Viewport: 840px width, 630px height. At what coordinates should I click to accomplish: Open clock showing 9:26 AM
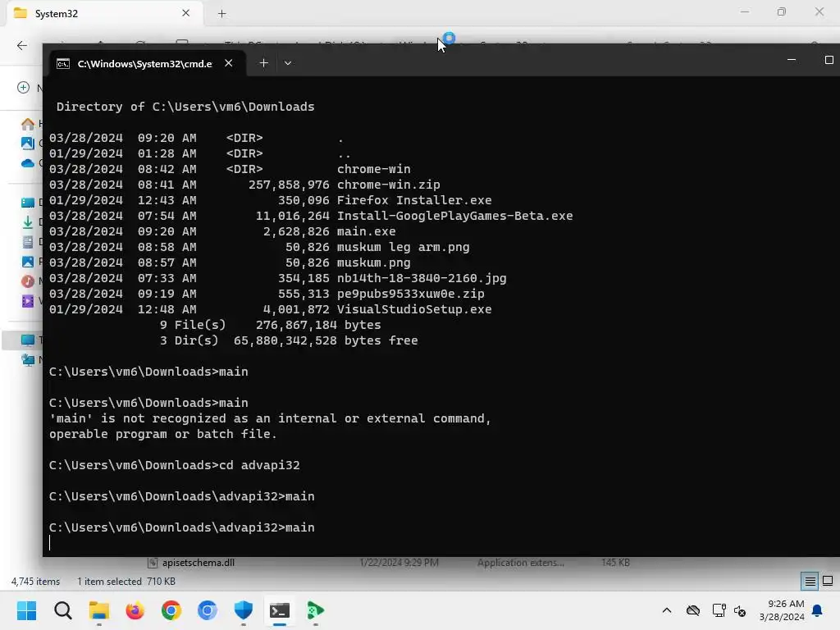(x=782, y=610)
